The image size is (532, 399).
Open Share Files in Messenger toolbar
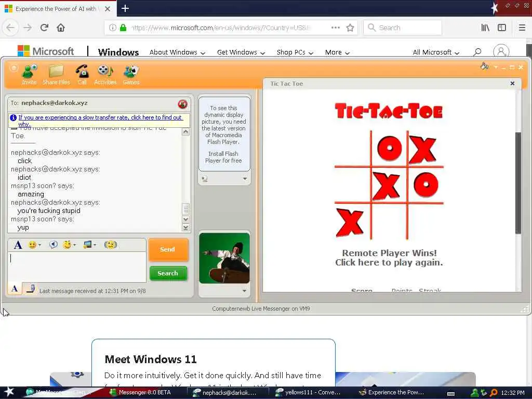(x=56, y=75)
